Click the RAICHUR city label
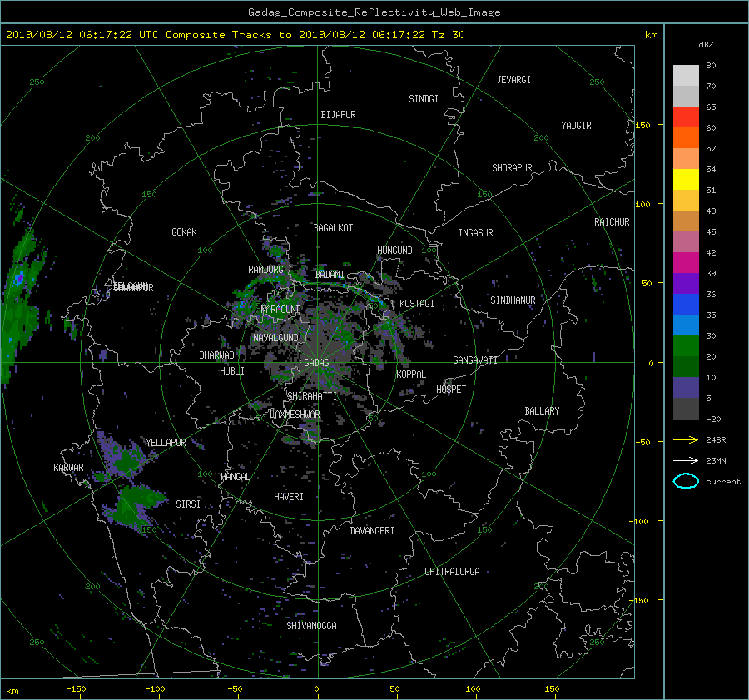The image size is (749, 700). coord(612,222)
